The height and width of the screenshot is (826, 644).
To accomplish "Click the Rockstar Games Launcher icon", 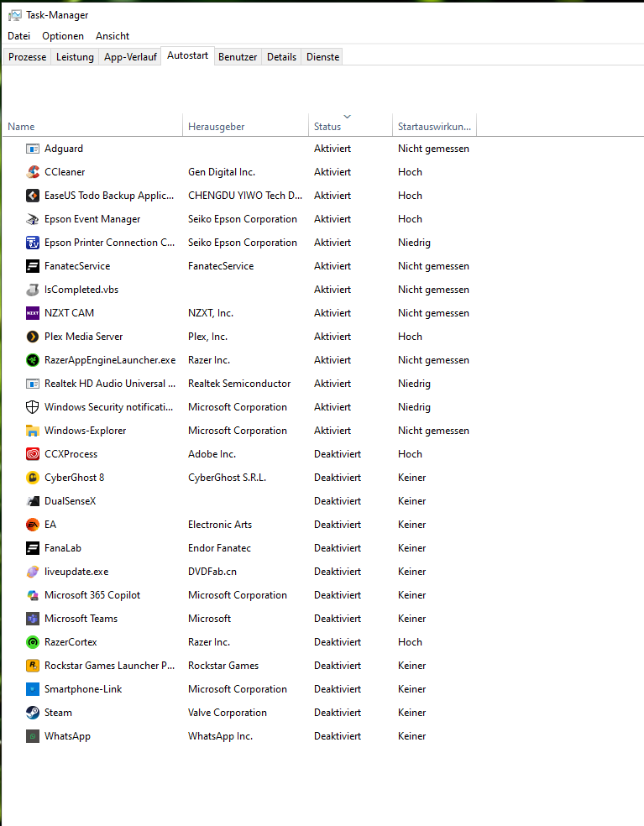I will 33,666.
